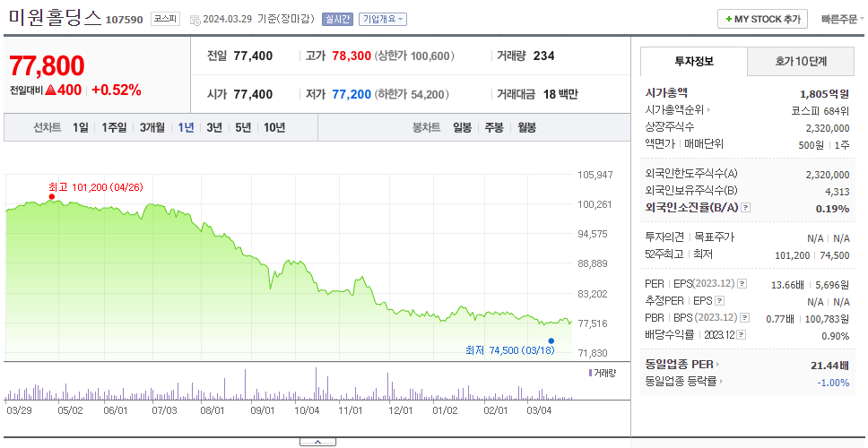This screenshot has height=448, width=868.
Task: Show the 3개월 line chart
Action: coord(152,128)
